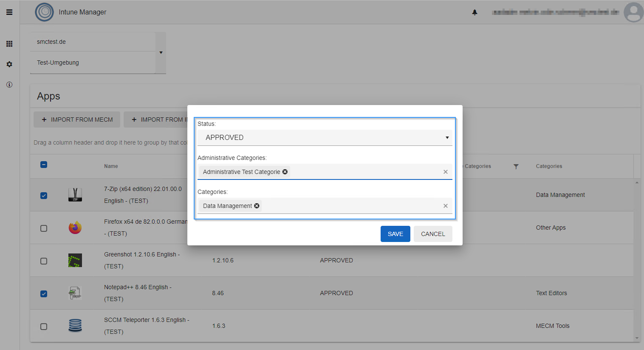
Task: Click the Notepad++ app icon
Action: tap(75, 293)
